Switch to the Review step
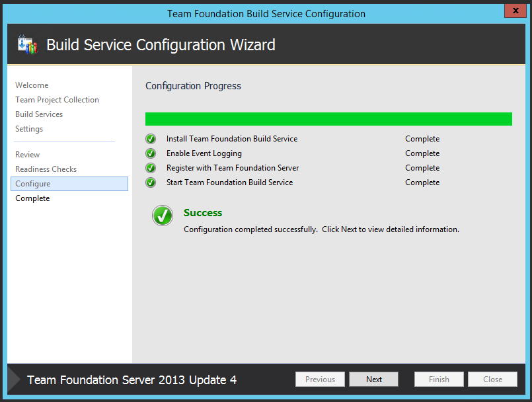The image size is (532, 402). pos(28,155)
